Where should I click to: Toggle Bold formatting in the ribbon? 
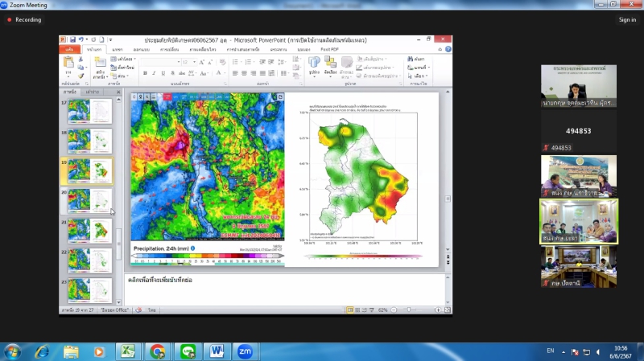pyautogui.click(x=145, y=72)
